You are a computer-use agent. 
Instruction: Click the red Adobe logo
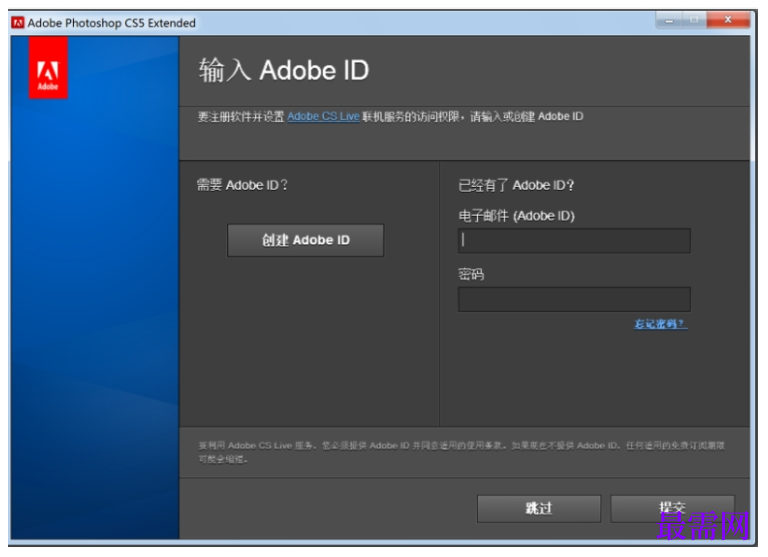click(x=48, y=68)
